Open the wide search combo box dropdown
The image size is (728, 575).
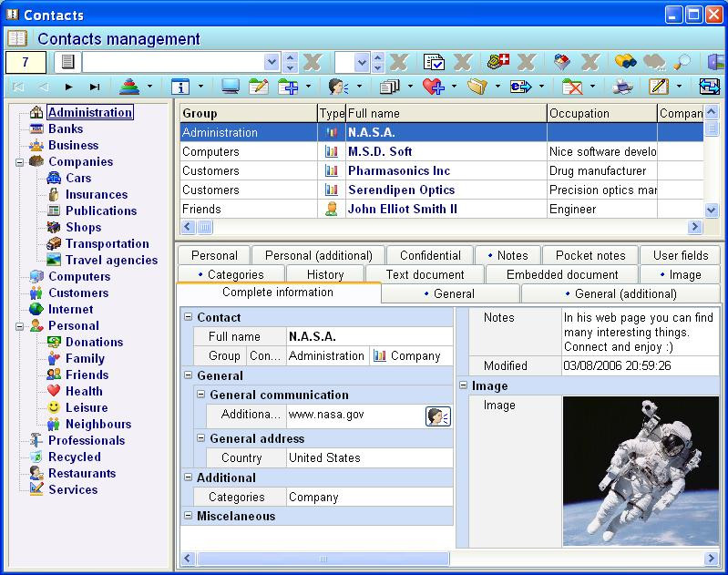pyautogui.click(x=272, y=62)
